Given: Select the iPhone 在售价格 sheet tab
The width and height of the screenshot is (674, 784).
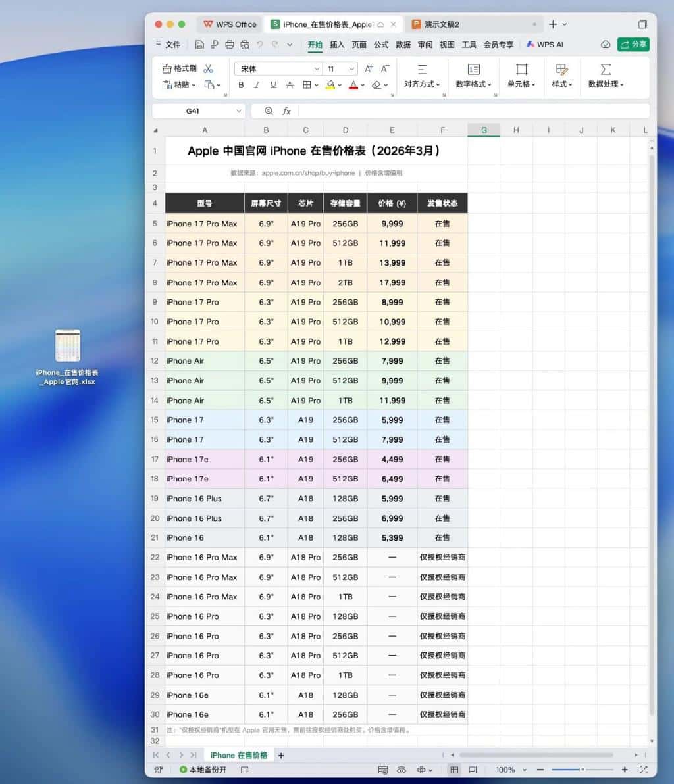Looking at the screenshot, I should coord(239,755).
